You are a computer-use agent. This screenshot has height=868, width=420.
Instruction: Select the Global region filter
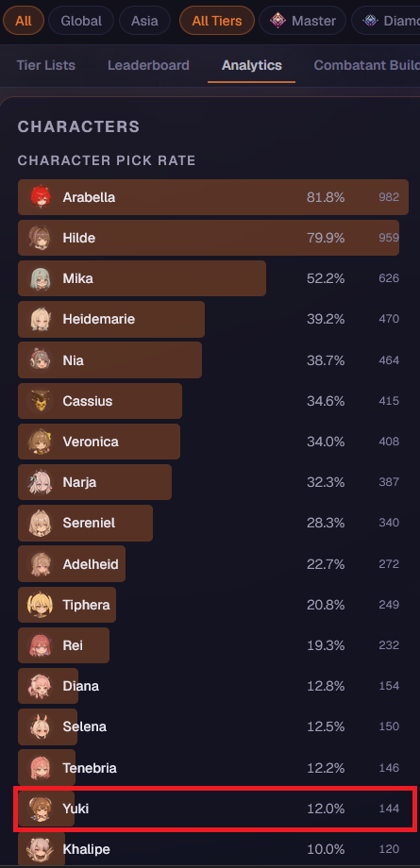click(x=81, y=21)
